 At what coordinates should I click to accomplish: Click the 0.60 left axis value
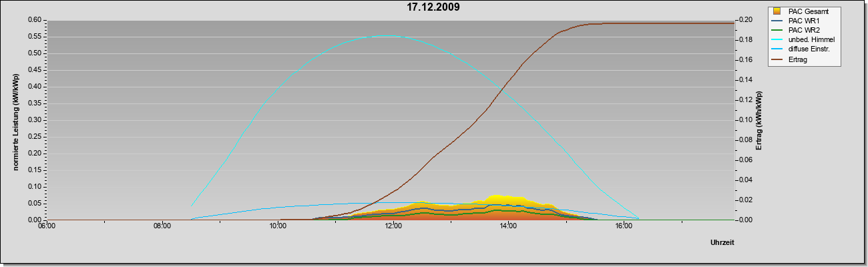pyautogui.click(x=34, y=20)
